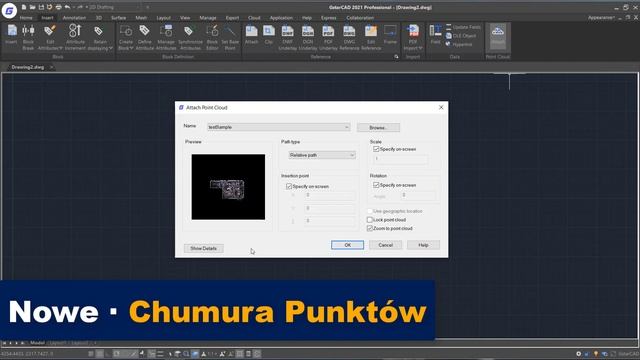Open the DWG Reference tool
Viewport: 640px width, 360px height.
(x=349, y=37)
